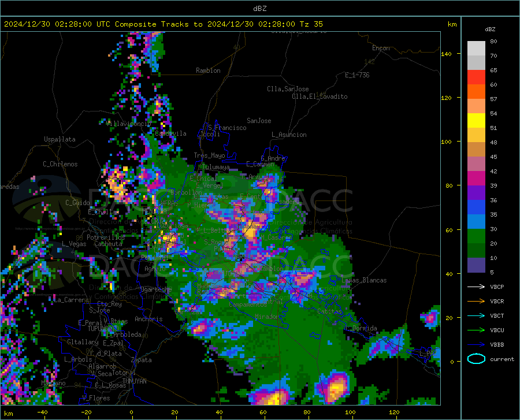Click the Tres_Mayo place label
Screen dimensions: 520x420
coord(209,155)
